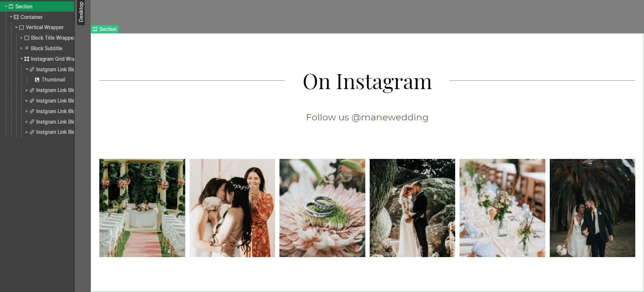Click the Block Title Wrapper box icon
This screenshot has height=292, width=644.
pos(27,38)
